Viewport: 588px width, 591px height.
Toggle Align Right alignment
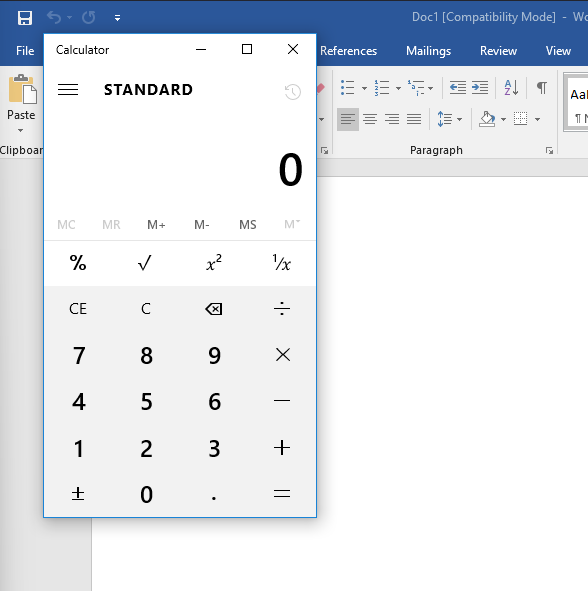[392, 119]
